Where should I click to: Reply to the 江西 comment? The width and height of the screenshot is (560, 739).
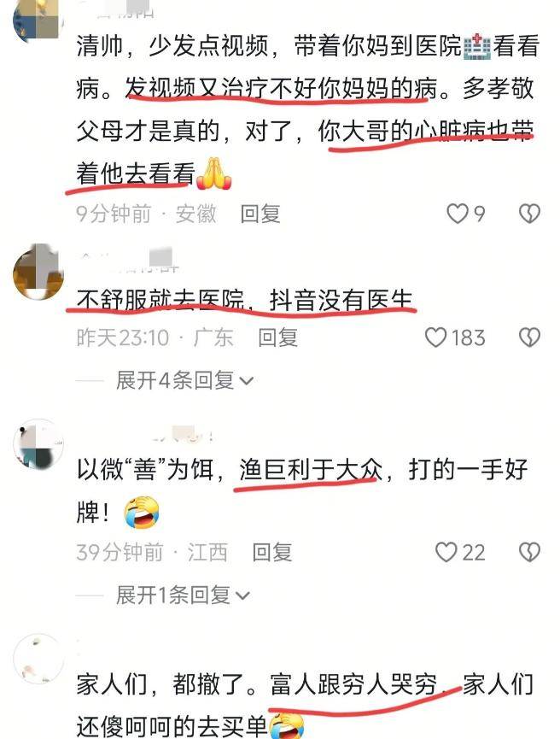272,552
